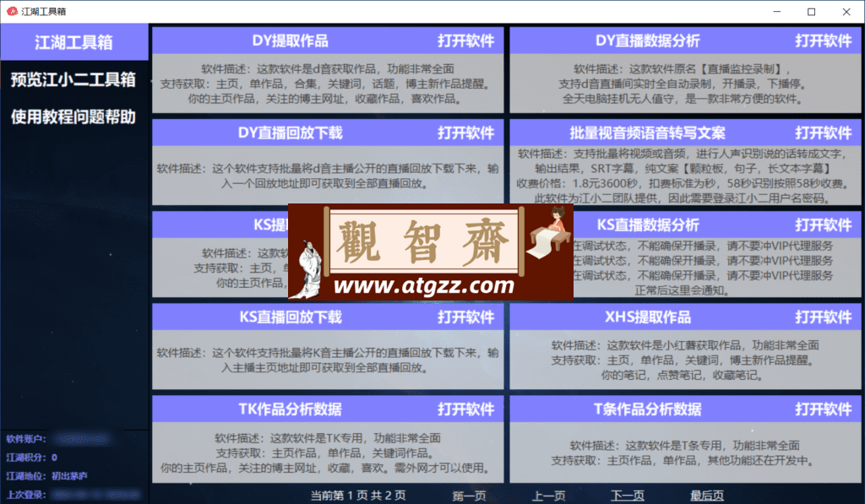Go to 第一页 in pagination

point(470,496)
